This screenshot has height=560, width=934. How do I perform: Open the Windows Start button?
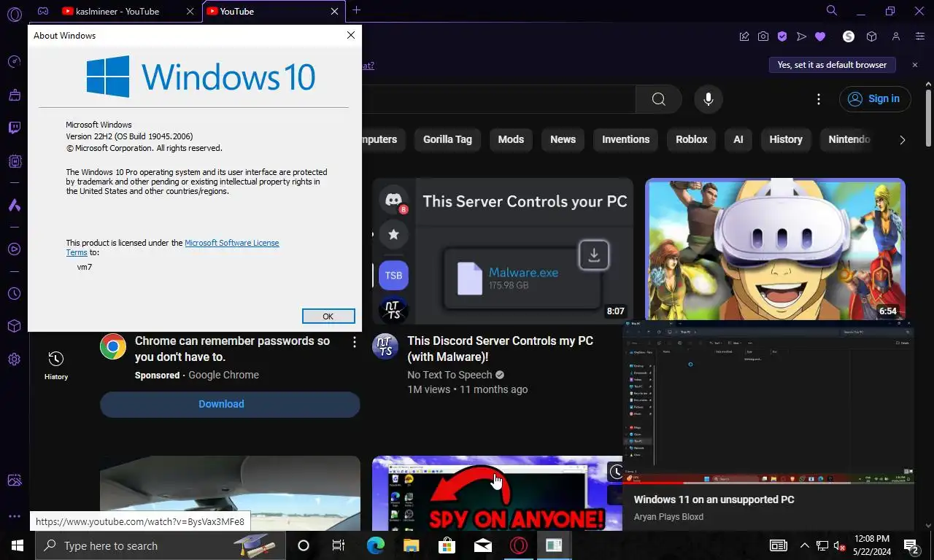point(17,545)
